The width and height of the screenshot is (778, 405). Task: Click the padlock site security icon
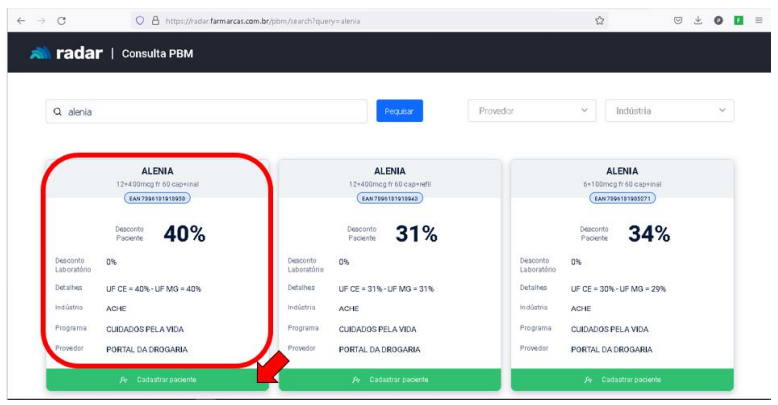155,21
